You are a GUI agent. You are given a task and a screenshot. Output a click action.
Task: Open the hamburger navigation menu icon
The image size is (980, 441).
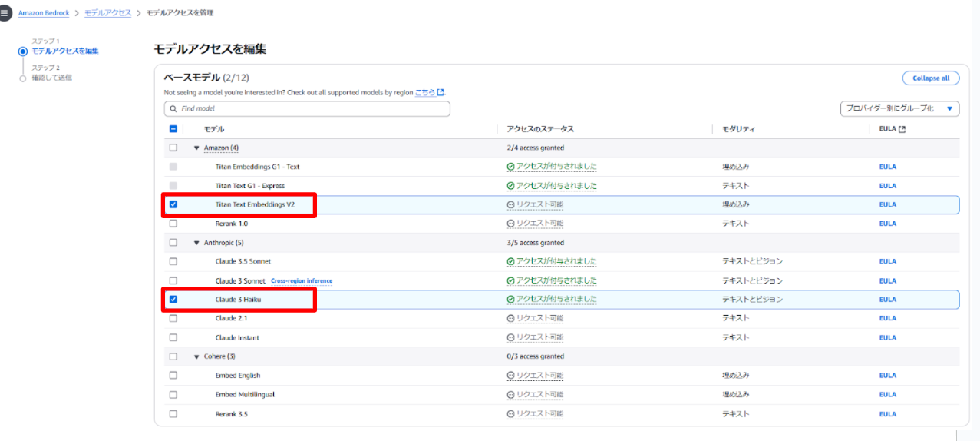click(x=6, y=13)
